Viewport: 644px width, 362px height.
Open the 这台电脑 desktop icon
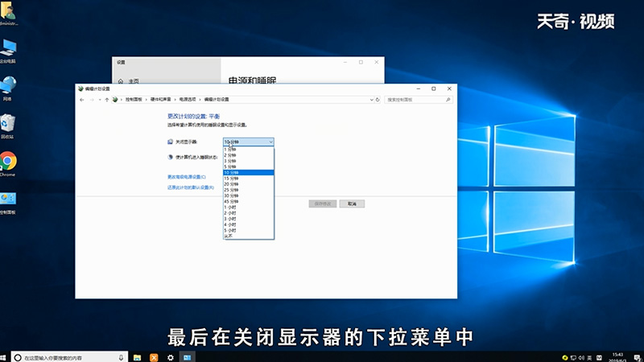pos(7,51)
